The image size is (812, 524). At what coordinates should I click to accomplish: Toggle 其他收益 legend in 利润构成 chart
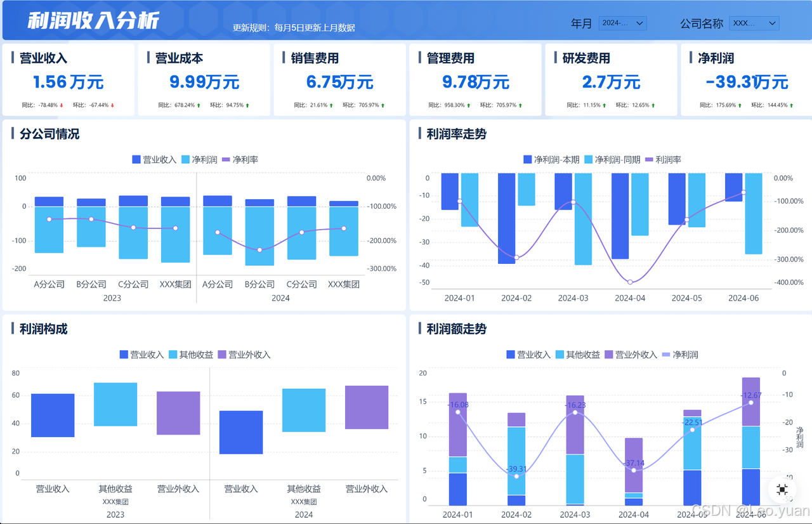pyautogui.click(x=191, y=355)
